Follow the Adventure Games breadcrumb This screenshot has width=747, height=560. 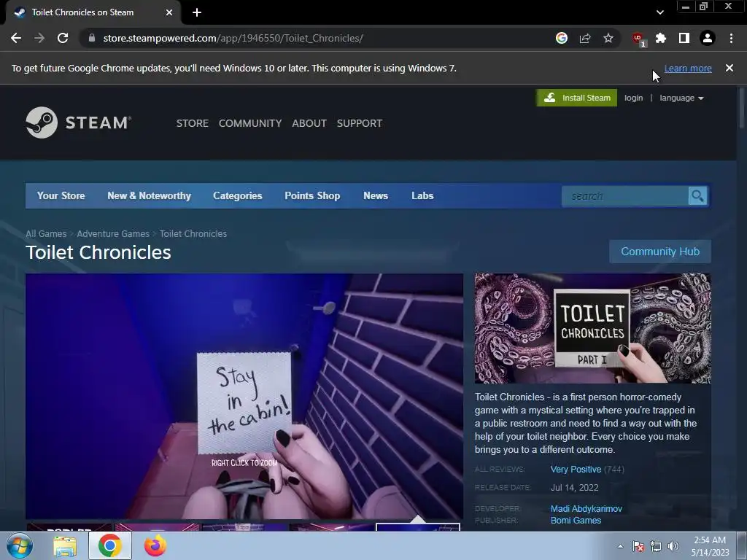point(113,234)
